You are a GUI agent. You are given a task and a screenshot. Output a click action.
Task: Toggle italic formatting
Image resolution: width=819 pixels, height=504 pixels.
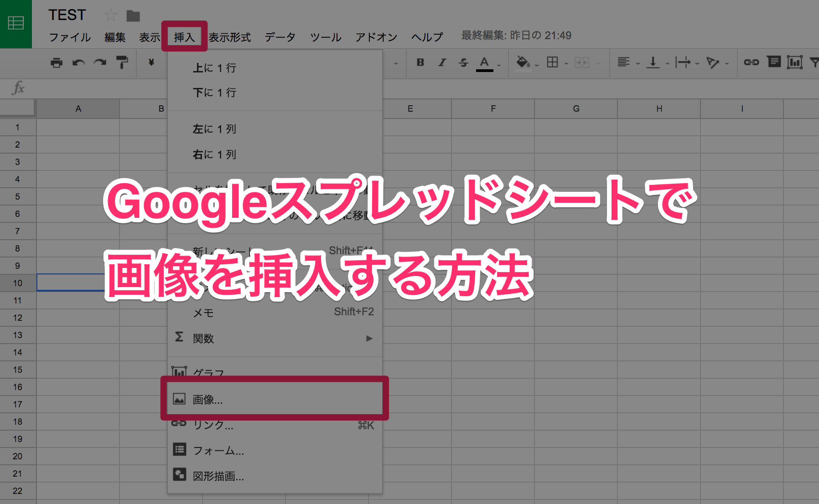442,62
